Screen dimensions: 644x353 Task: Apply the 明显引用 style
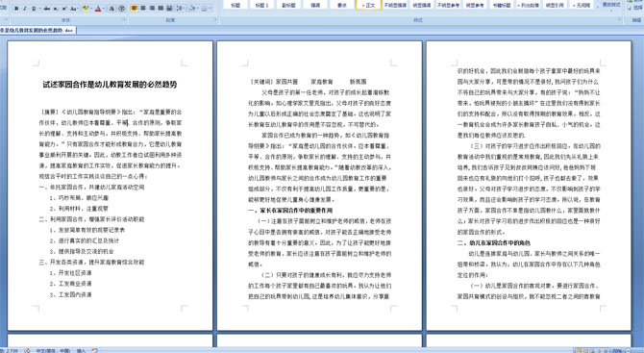[555, 5]
